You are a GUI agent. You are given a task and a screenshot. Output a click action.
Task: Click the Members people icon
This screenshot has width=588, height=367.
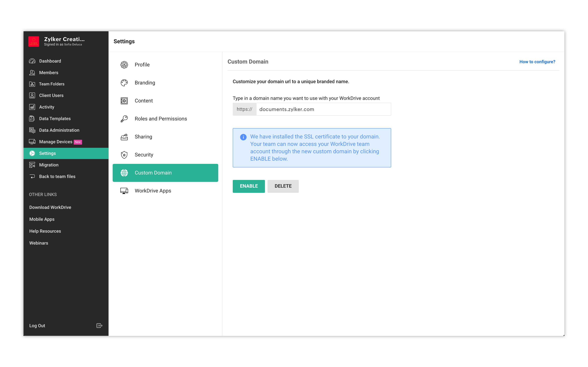[32, 73]
